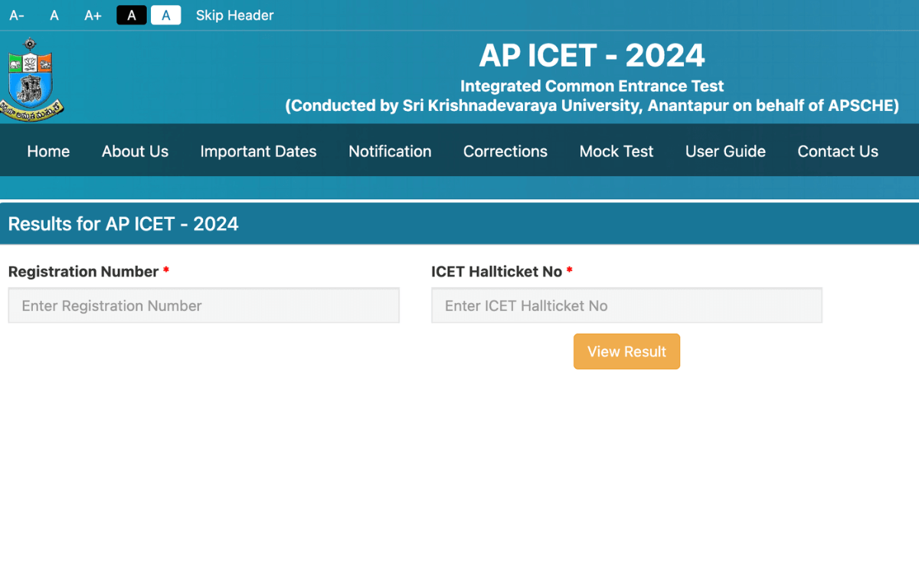The image size is (919, 588).
Task: Reset font size with plain A button
Action: point(54,15)
